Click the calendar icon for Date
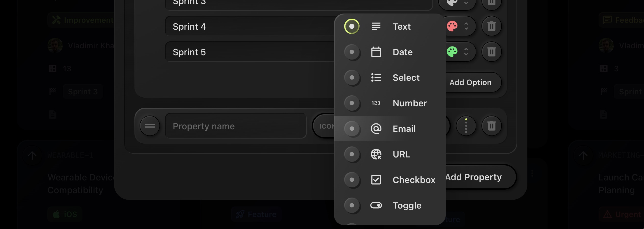 point(376,52)
